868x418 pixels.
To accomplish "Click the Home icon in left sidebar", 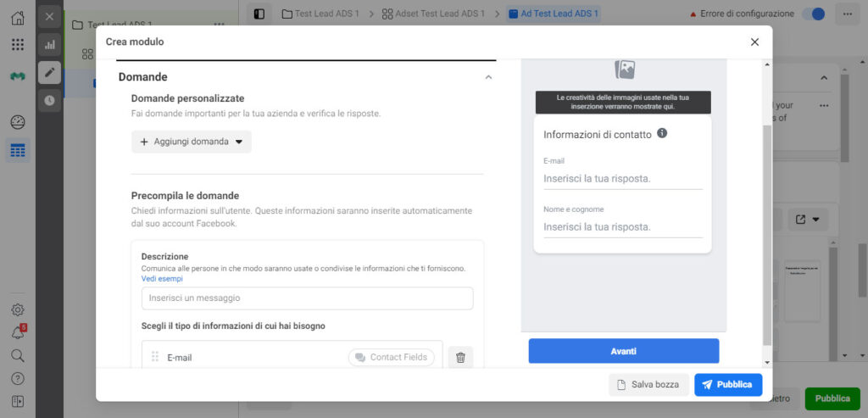I will (x=18, y=18).
